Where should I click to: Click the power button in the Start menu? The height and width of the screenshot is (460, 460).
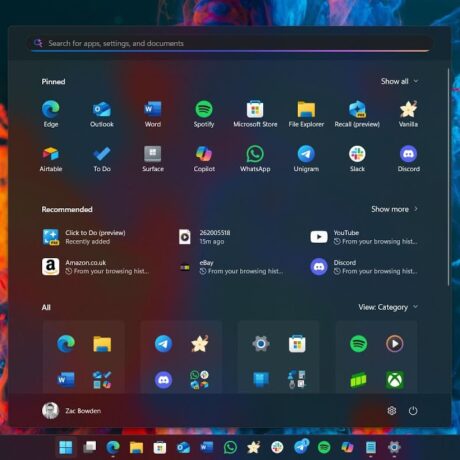413,411
